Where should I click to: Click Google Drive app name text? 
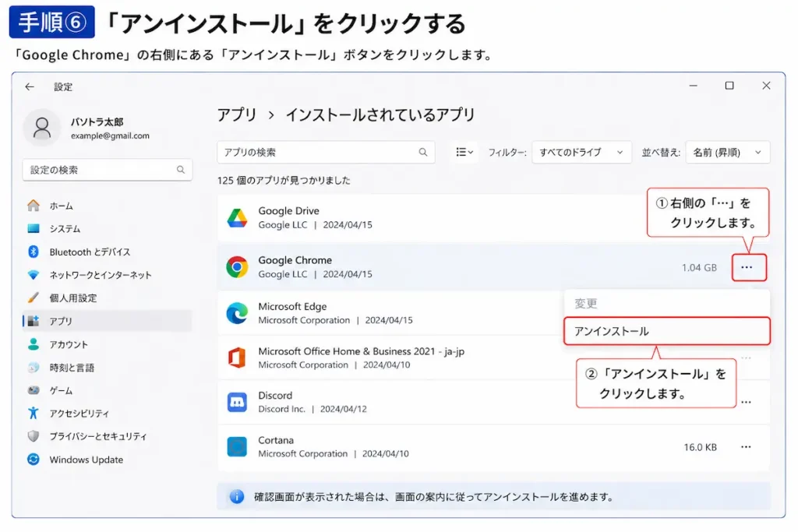pos(288,210)
